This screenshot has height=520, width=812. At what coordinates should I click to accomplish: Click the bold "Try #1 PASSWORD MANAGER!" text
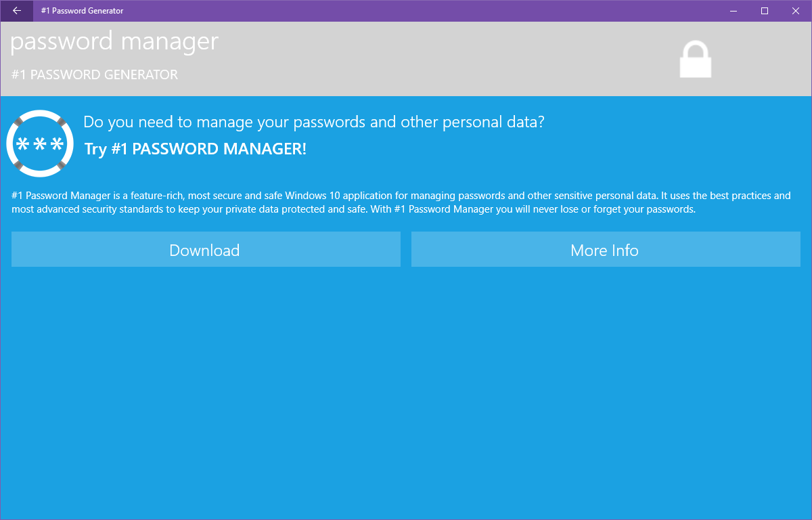(195, 149)
